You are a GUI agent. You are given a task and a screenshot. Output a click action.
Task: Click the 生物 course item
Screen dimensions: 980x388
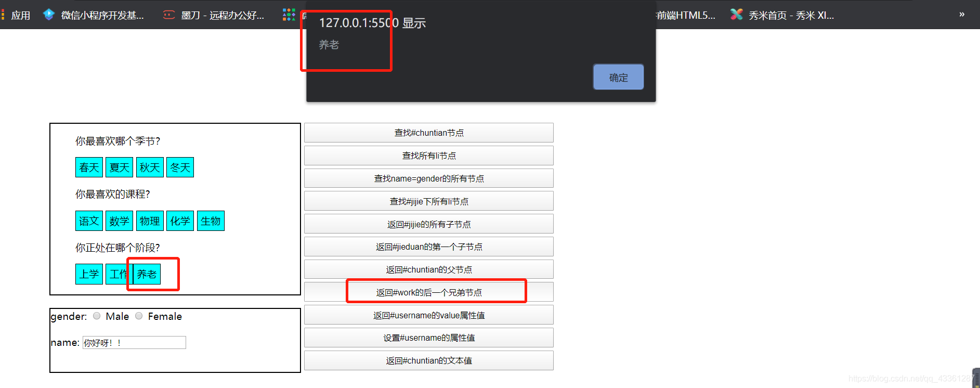pyautogui.click(x=211, y=221)
